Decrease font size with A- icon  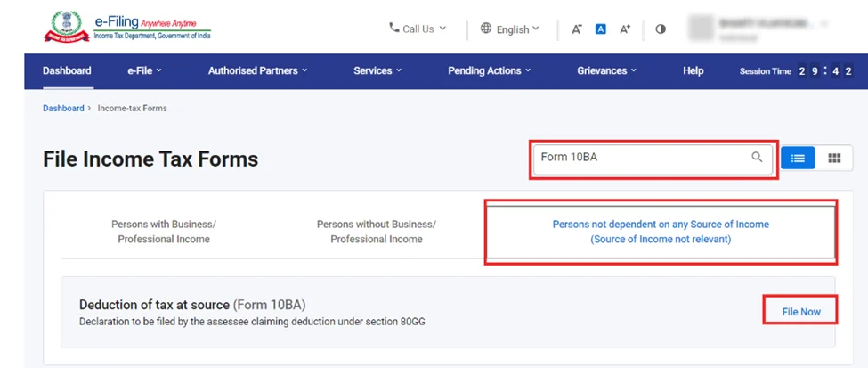(x=577, y=29)
